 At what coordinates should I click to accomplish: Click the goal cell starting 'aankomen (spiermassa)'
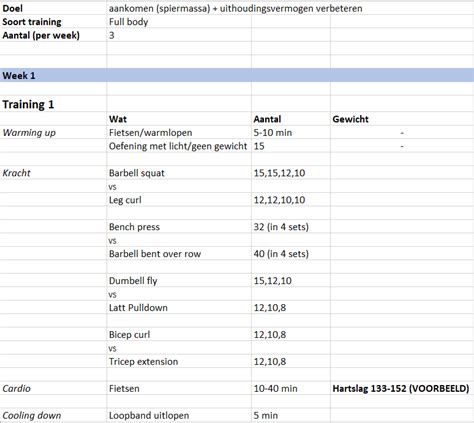pyautogui.click(x=235, y=8)
